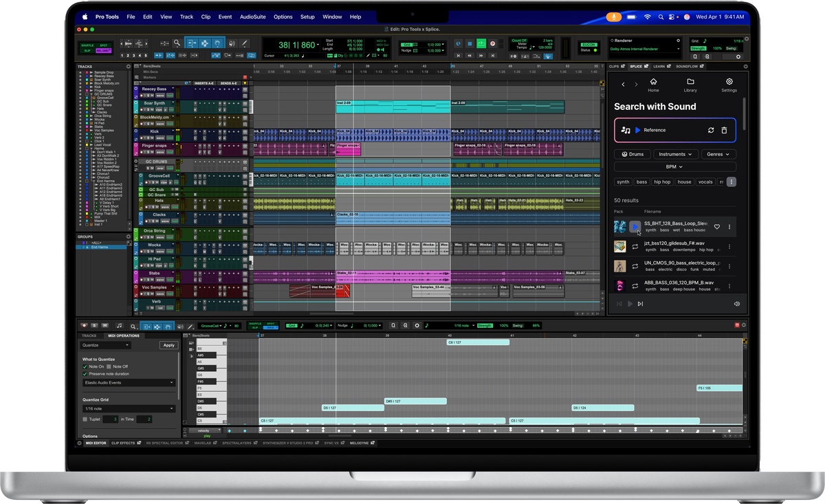Switch to the SOUNDFLOW tab
825x504 pixels.
[689, 67]
